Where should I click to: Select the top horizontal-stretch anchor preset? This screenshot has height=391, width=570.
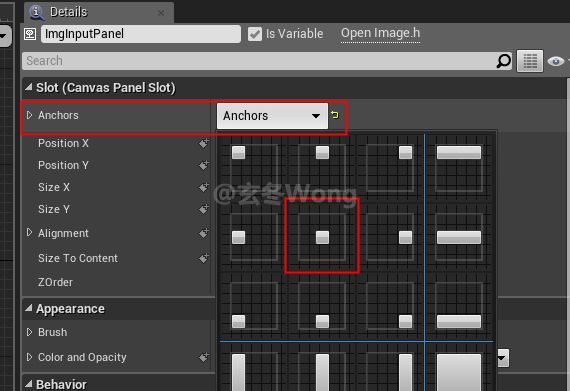(x=459, y=168)
